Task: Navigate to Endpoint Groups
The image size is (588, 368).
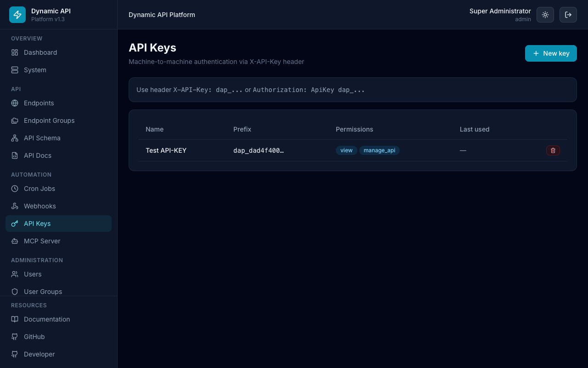Action: click(58, 121)
